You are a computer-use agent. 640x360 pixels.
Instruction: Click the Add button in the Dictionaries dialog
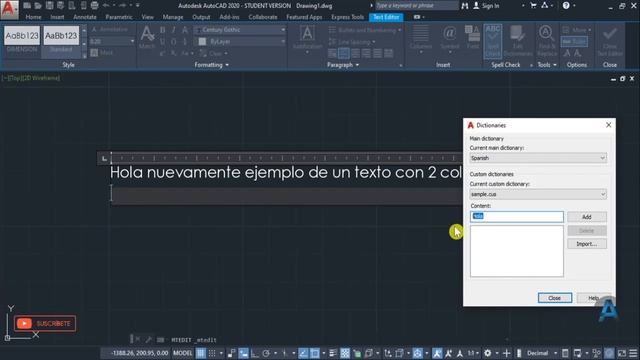point(587,217)
